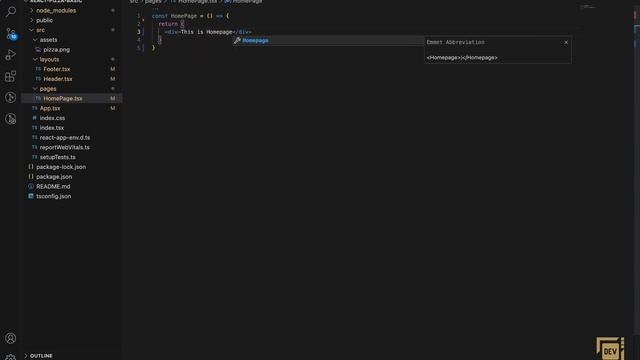Open the Run and Debug view
This screenshot has height=360, width=640.
[x=11, y=55]
